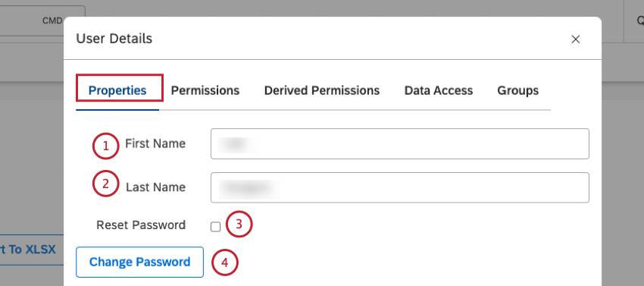Close the User Details dialog
The image size is (644, 286).
575,39
